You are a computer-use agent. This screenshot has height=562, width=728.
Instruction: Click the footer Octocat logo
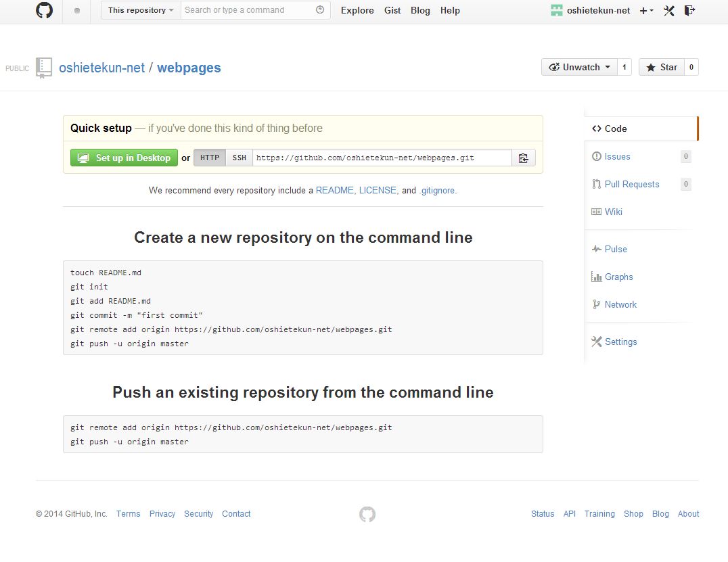[x=367, y=514]
